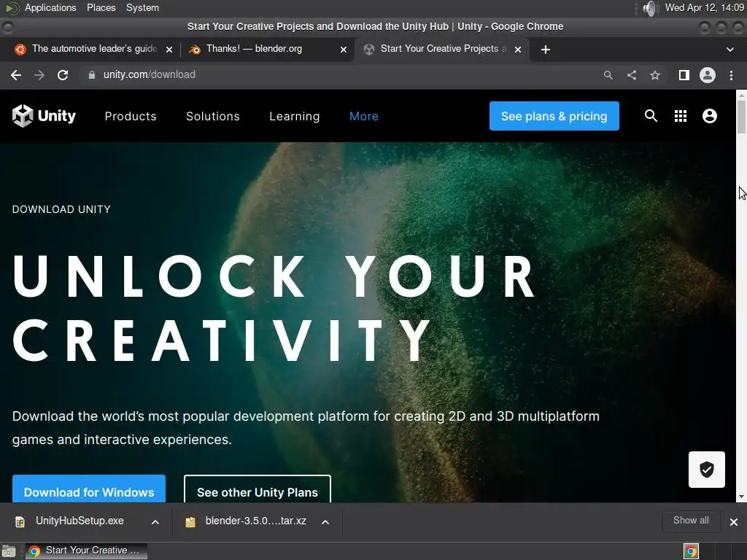View site information via lock icon
747x560 pixels.
click(91, 75)
